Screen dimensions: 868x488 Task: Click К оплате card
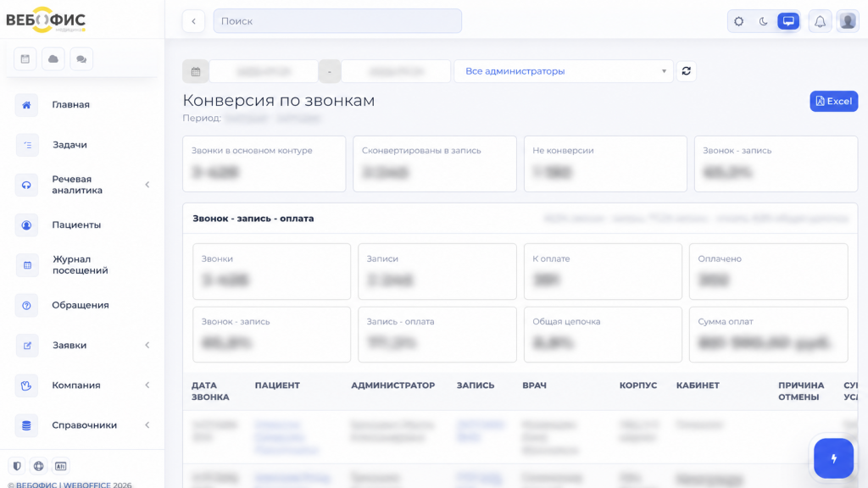(603, 272)
